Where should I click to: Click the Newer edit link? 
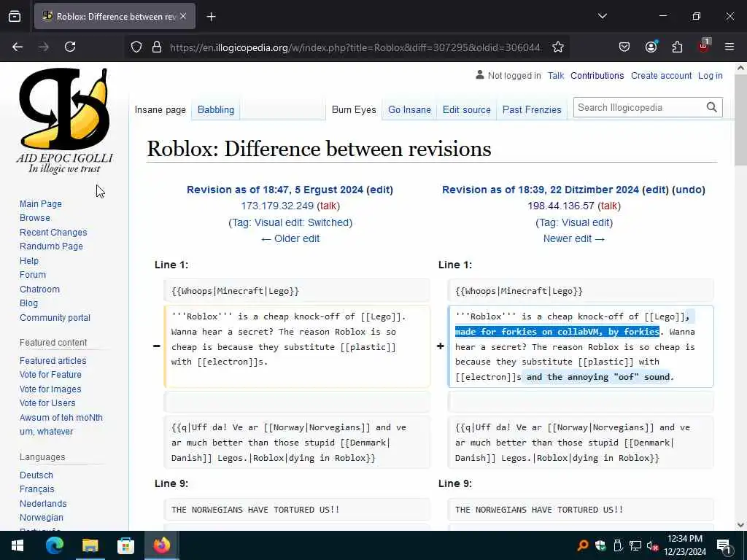click(x=573, y=238)
